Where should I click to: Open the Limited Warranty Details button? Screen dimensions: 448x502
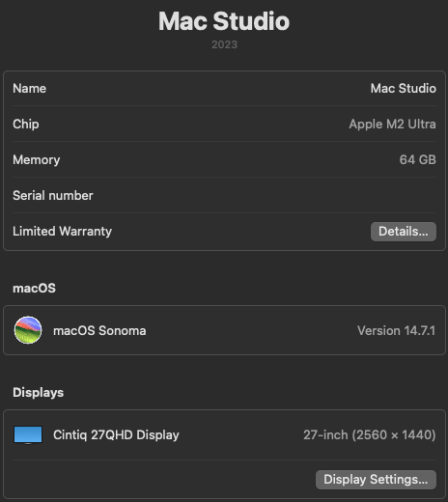pyautogui.click(x=404, y=232)
